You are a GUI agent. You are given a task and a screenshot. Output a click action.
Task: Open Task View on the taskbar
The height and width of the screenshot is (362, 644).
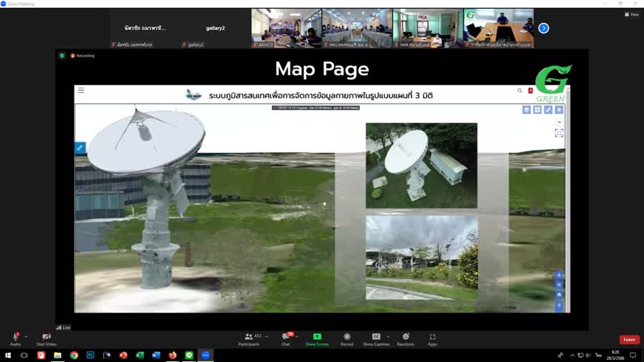(24, 355)
